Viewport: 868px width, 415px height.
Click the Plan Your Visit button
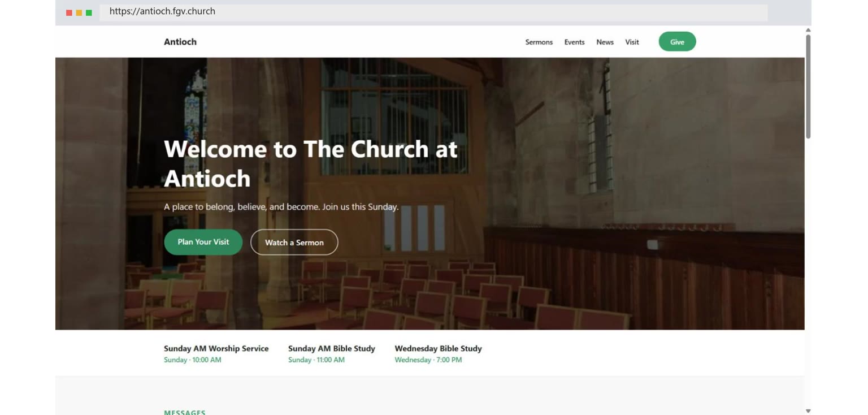tap(203, 242)
